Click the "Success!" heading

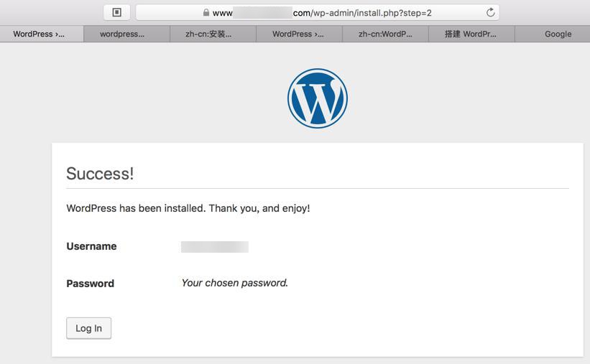100,174
